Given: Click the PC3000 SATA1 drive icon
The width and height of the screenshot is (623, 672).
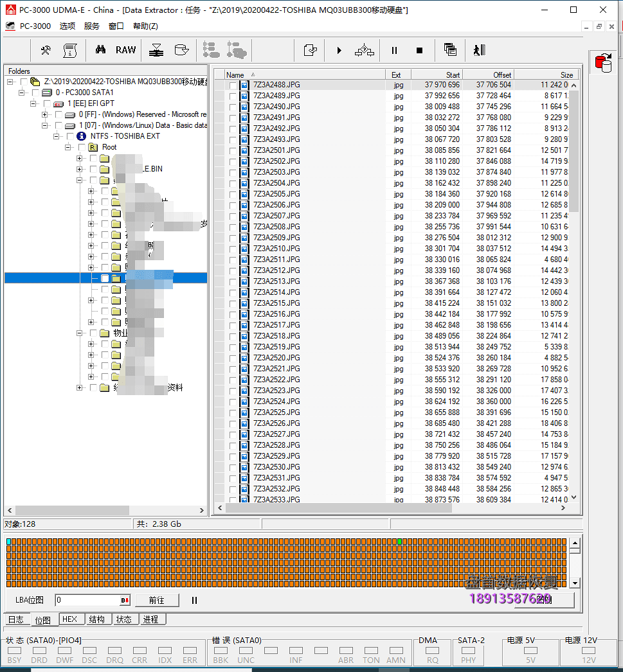Looking at the screenshot, I should coord(47,93).
